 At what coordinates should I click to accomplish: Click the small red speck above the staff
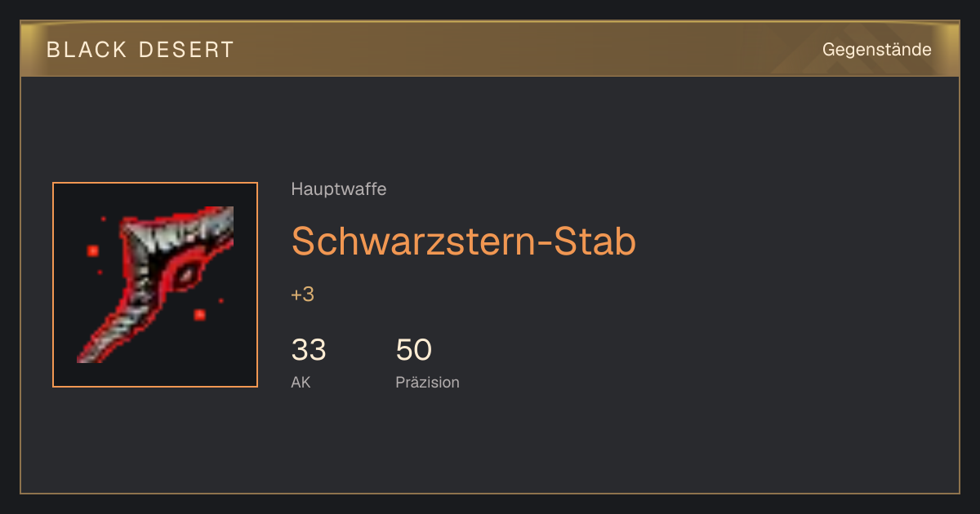coord(103,219)
